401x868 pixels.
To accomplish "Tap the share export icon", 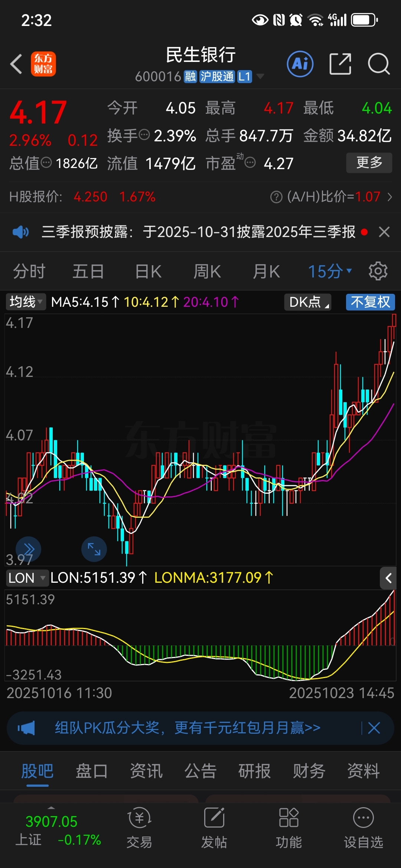I will click(x=340, y=64).
